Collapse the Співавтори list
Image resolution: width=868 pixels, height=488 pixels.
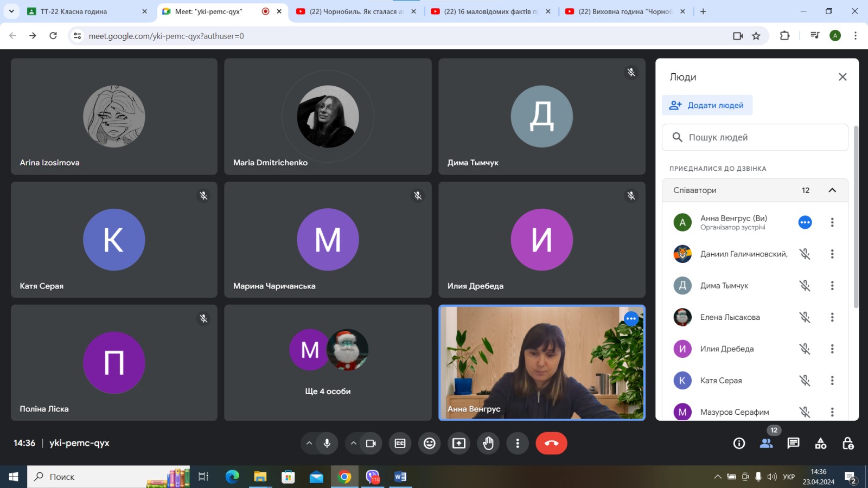click(x=832, y=190)
